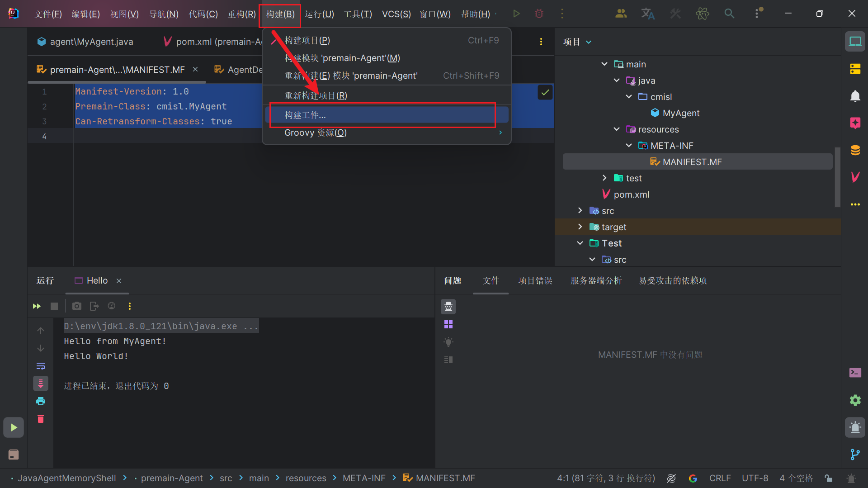Open more options three dots in Run toolbar
This screenshot has width=868, height=488.
coord(130,306)
